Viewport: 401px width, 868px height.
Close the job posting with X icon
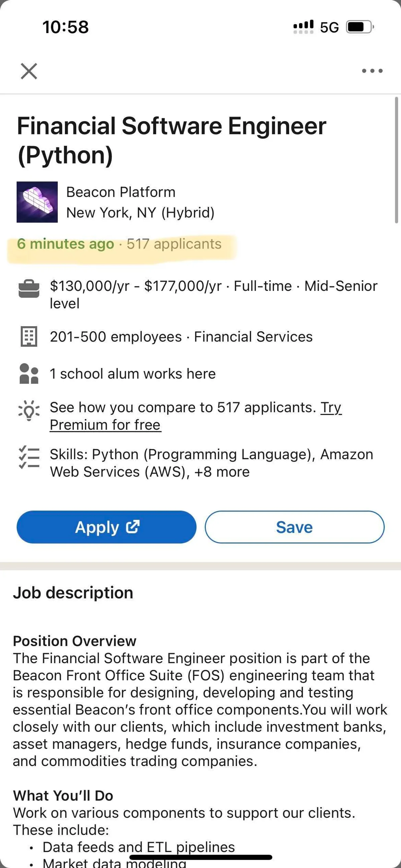coord(29,71)
